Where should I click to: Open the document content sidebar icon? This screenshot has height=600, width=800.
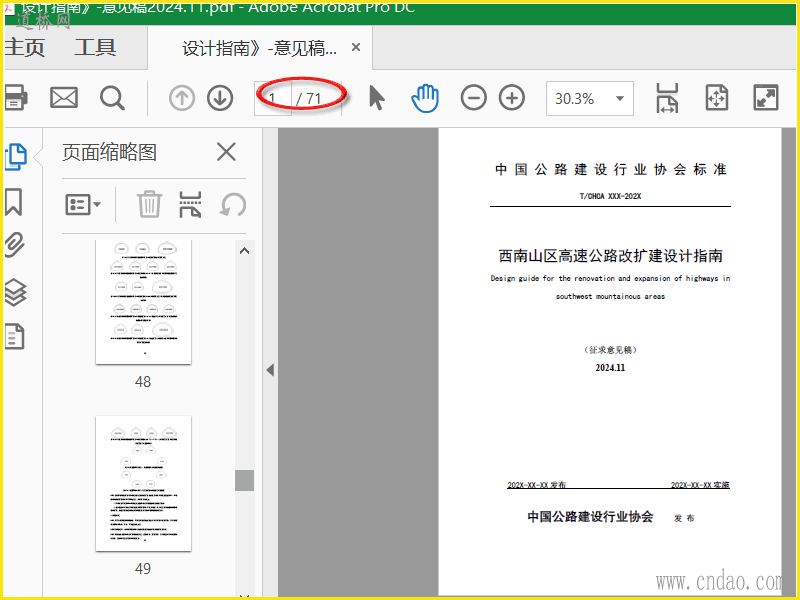click(14, 337)
